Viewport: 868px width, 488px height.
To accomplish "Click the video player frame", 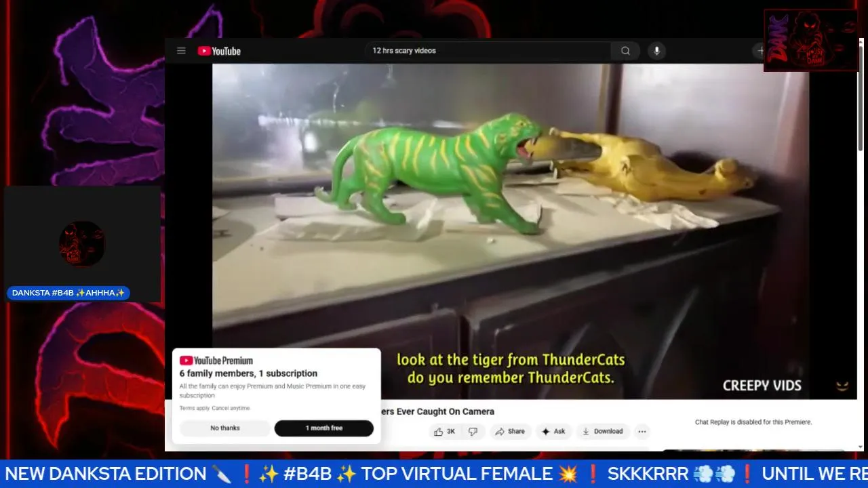I will point(511,231).
